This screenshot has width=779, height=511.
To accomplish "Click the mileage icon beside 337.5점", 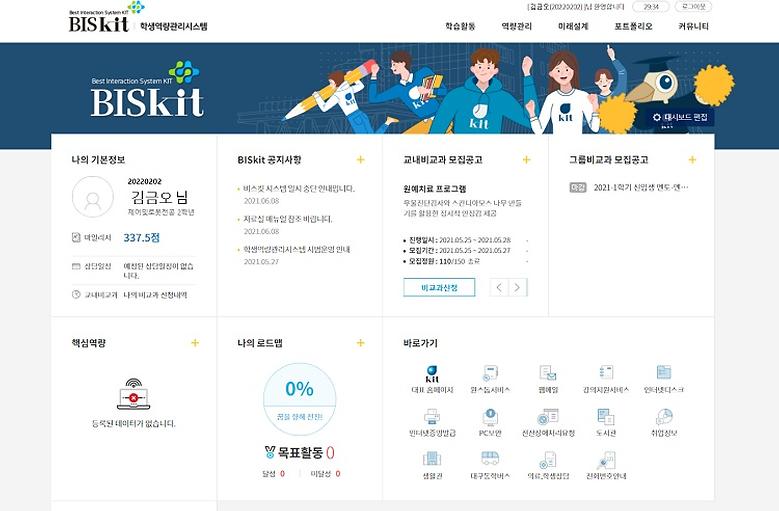I will click(x=76, y=237).
